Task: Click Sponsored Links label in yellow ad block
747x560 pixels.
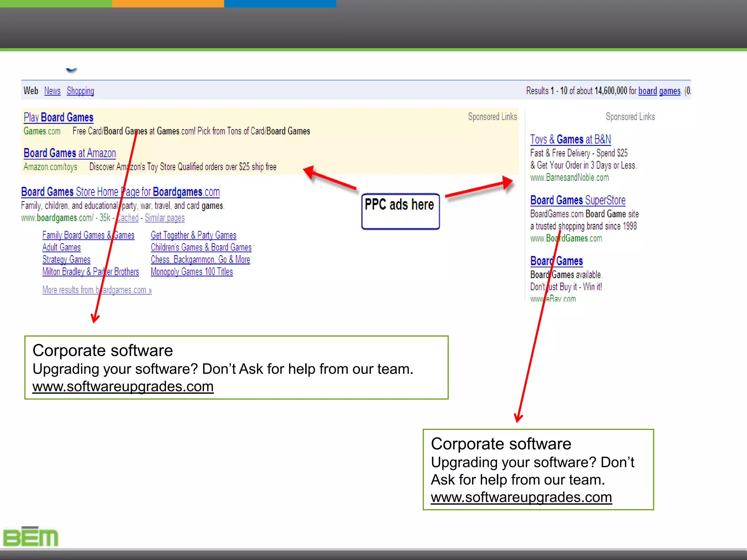Action: [492, 117]
